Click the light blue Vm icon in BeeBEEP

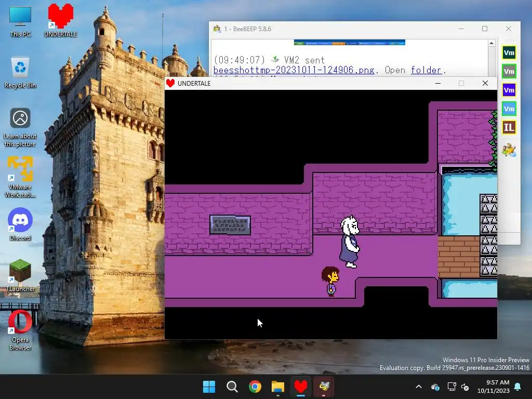[509, 109]
